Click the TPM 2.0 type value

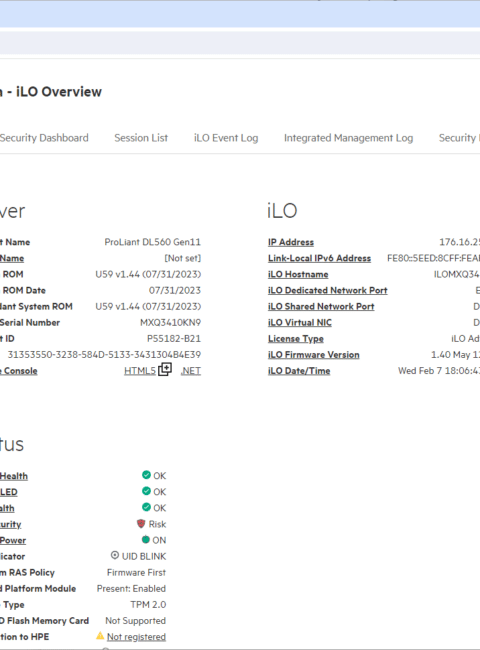148,605
